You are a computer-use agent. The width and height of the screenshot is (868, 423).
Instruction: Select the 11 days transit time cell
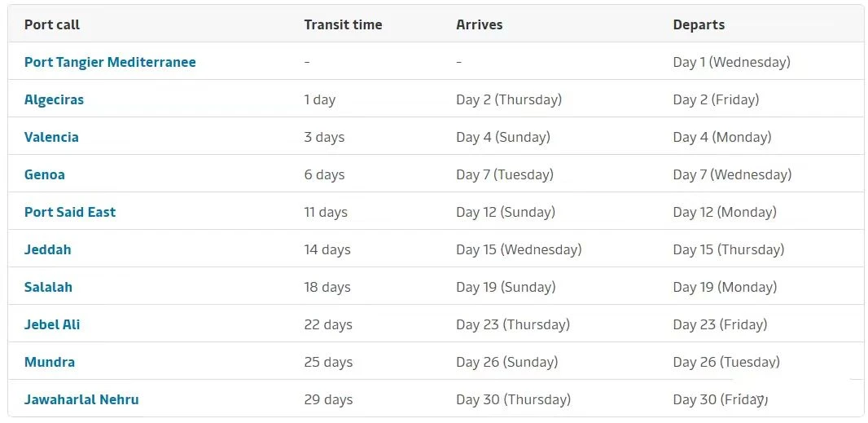[x=326, y=212]
